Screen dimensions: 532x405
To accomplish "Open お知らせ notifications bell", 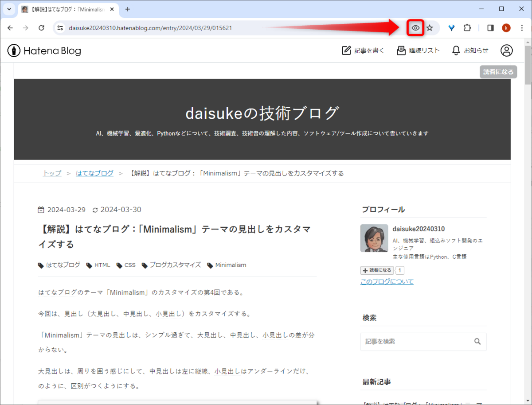I will coord(470,51).
